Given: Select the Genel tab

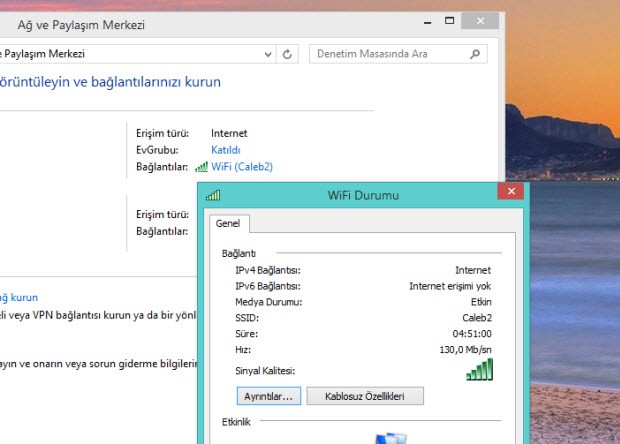Looking at the screenshot, I should pyautogui.click(x=228, y=223).
